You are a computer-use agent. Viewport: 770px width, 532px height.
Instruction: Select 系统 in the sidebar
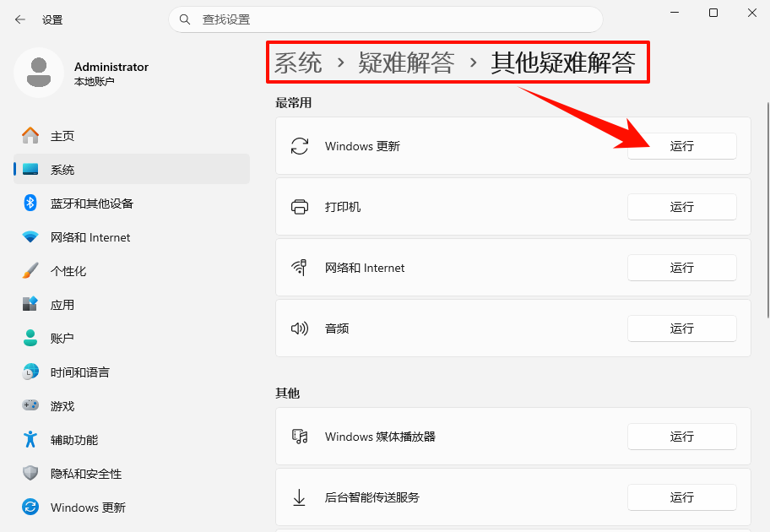pos(132,170)
